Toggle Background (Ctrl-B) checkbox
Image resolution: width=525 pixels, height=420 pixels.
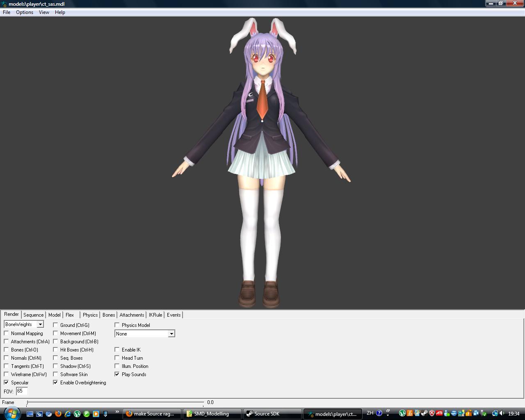coord(55,341)
